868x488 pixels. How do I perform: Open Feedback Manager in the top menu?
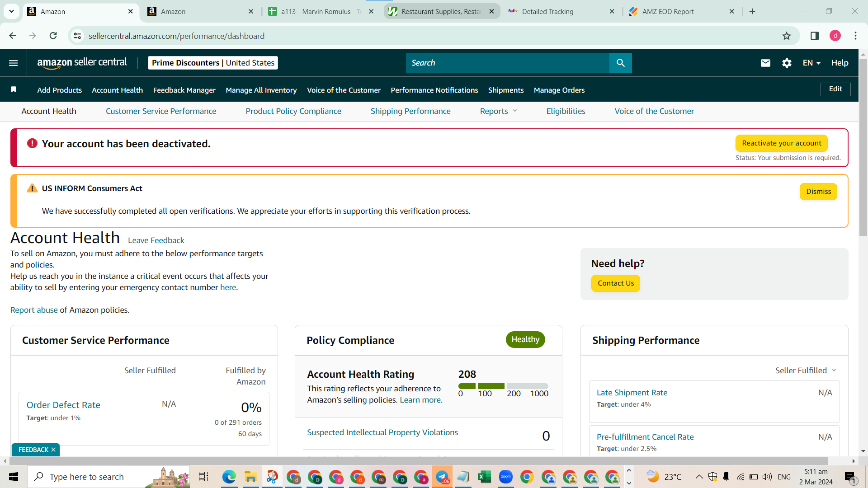pos(184,90)
